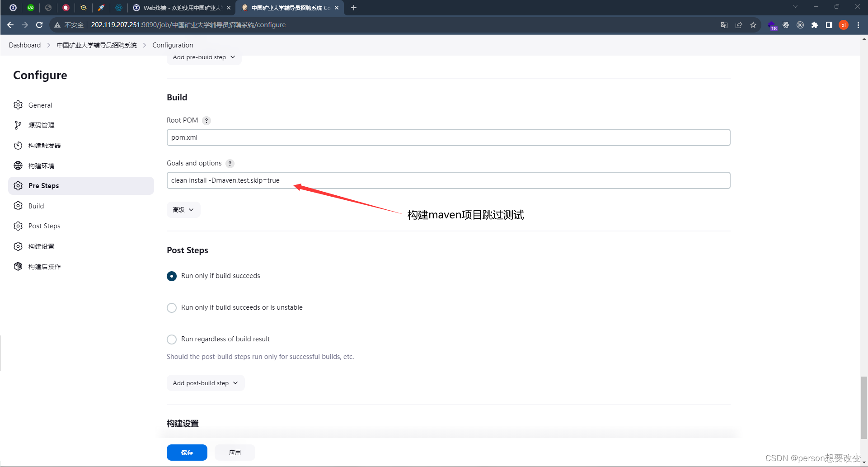Go forward in browser history
868x467 pixels.
tap(25, 25)
